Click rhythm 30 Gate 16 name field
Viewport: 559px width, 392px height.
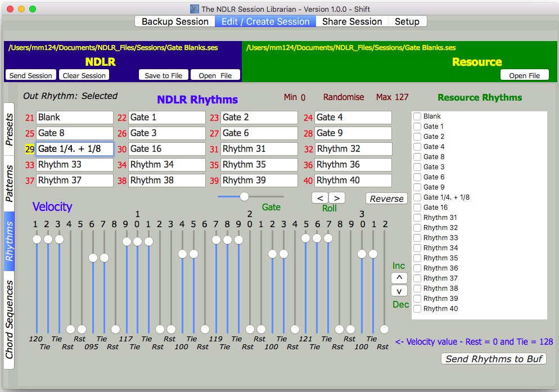pyautogui.click(x=167, y=148)
